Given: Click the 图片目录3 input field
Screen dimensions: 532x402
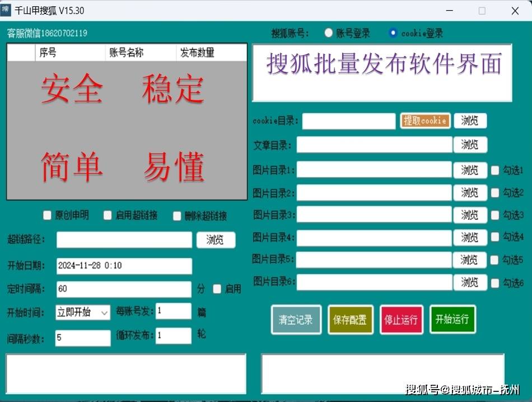Looking at the screenshot, I should [374, 215].
